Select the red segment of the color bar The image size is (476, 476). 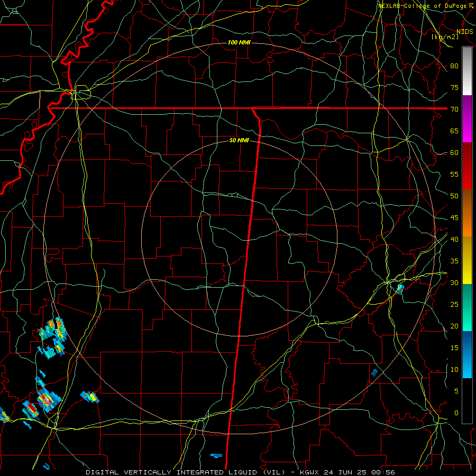click(467, 166)
